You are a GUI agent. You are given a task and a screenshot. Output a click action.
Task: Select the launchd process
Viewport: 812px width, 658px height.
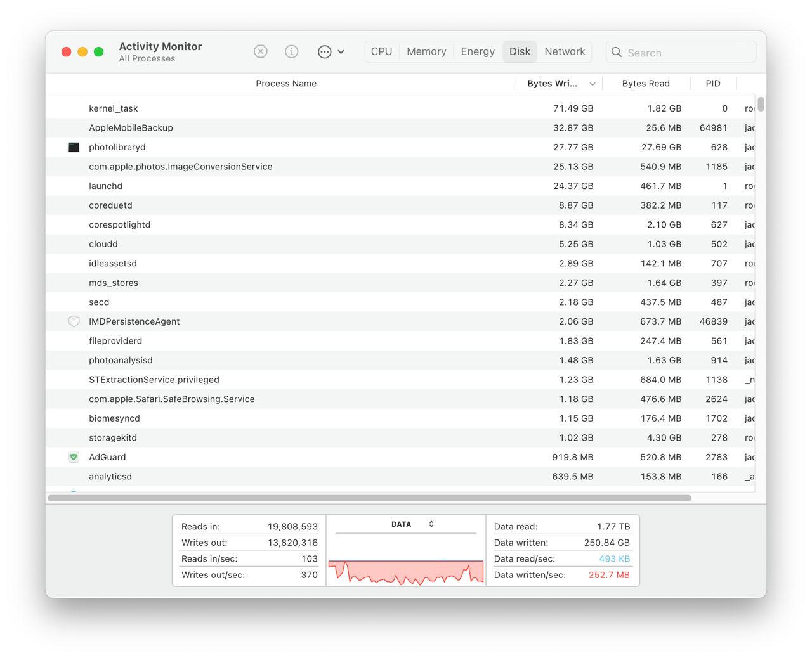coord(105,186)
